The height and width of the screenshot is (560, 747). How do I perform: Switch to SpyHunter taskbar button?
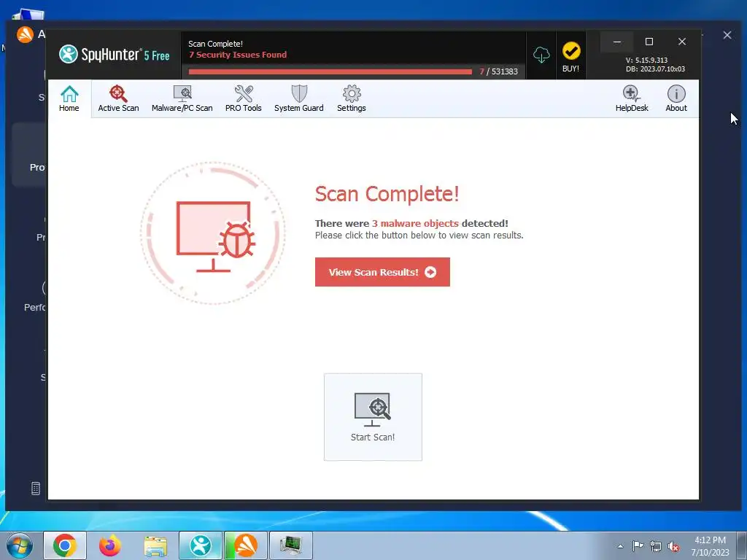[201, 545]
